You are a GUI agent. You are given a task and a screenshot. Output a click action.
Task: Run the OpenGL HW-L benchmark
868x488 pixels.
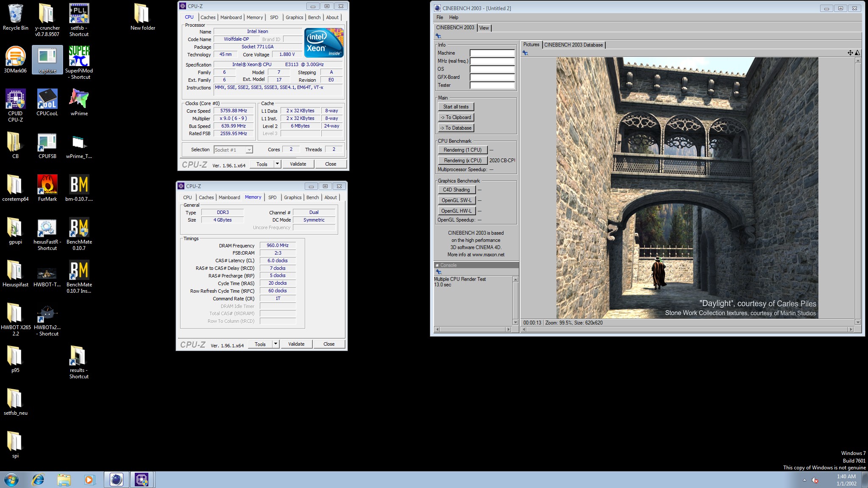click(x=456, y=211)
